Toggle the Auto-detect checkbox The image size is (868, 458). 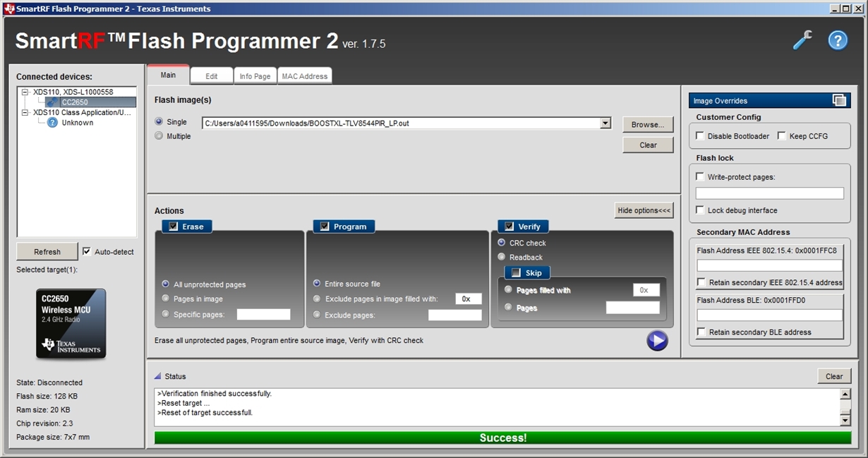click(87, 251)
